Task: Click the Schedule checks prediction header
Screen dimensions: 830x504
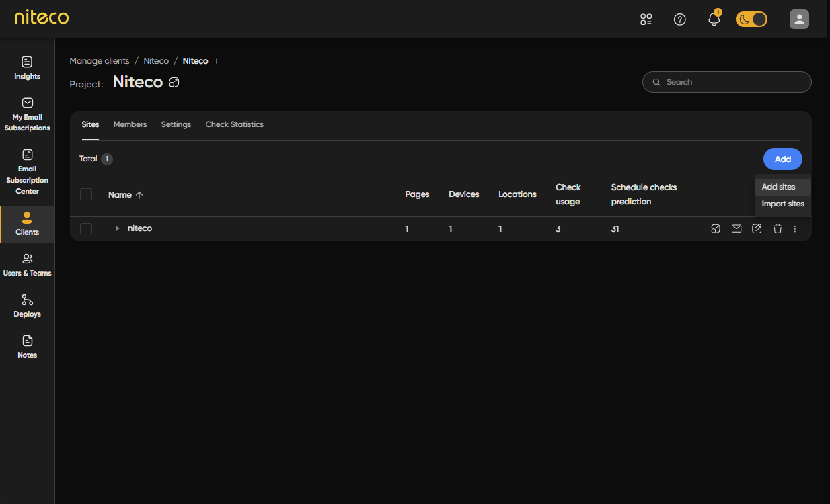Action: pos(644,194)
